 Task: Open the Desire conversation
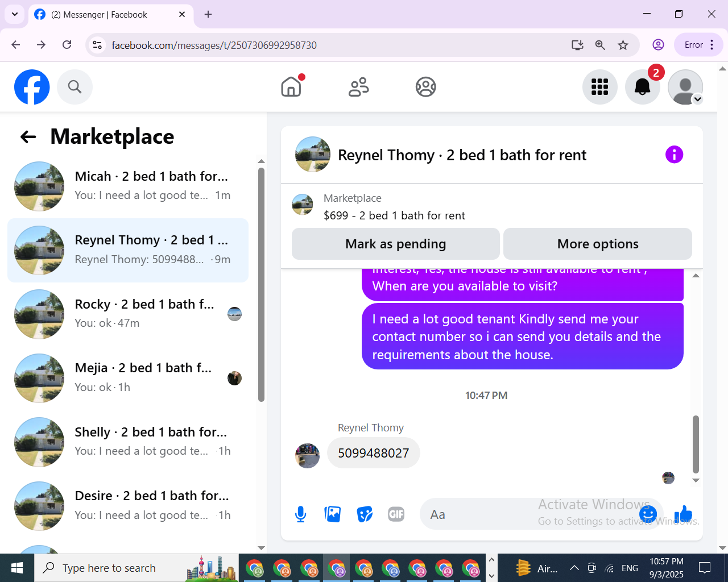click(128, 506)
